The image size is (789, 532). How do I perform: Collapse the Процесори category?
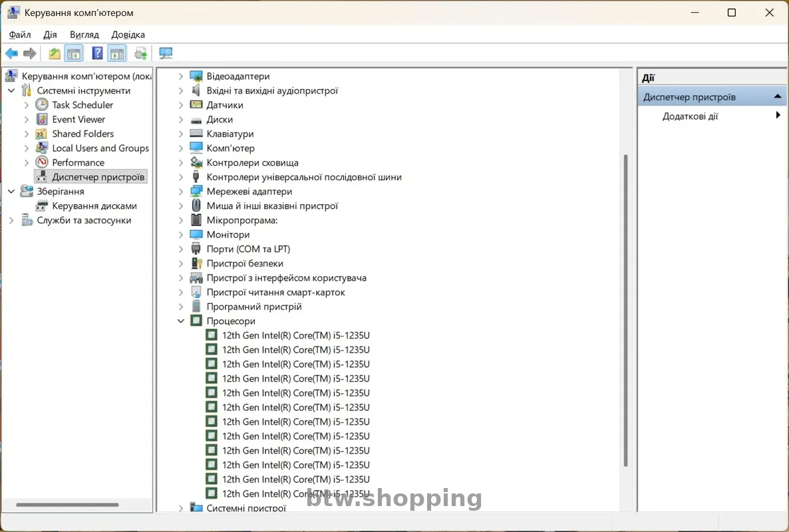181,321
